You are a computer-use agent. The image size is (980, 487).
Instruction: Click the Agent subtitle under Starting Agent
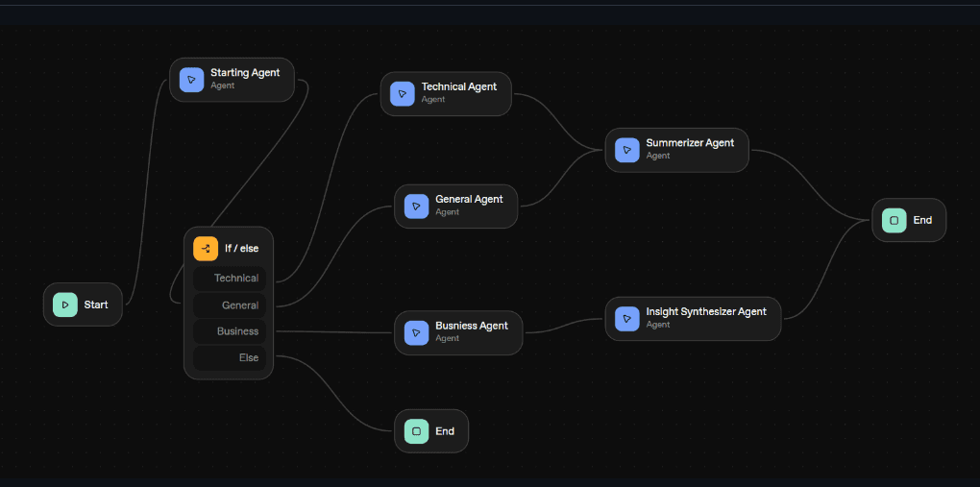tap(223, 85)
